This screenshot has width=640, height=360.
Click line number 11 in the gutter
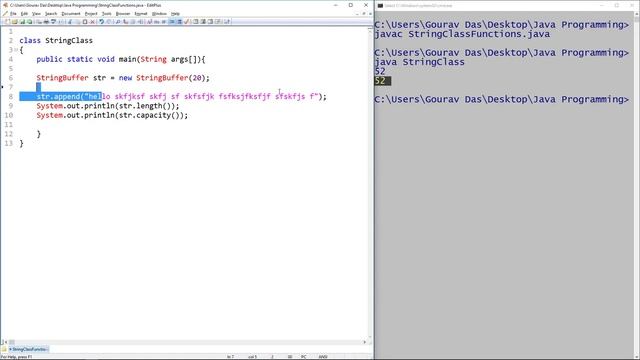point(9,124)
